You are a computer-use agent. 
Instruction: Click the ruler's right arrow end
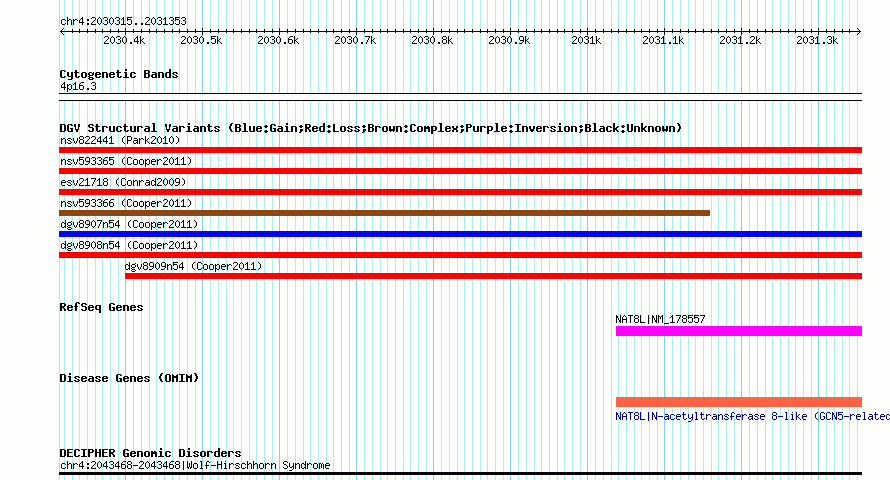pos(859,31)
